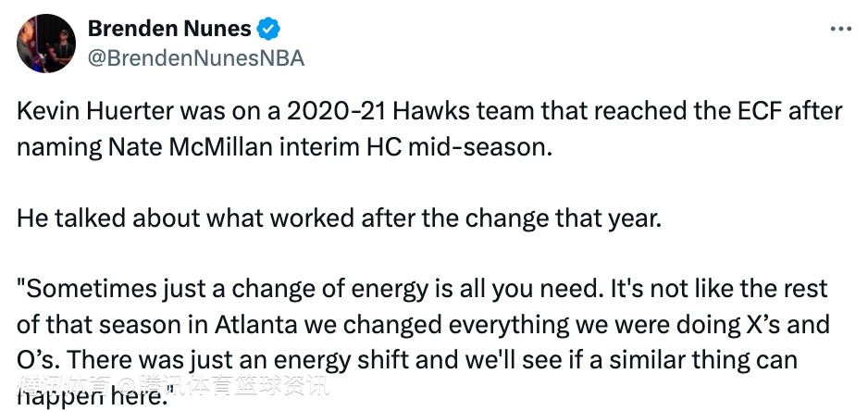Open the more options ellipsis menu

tap(839, 30)
